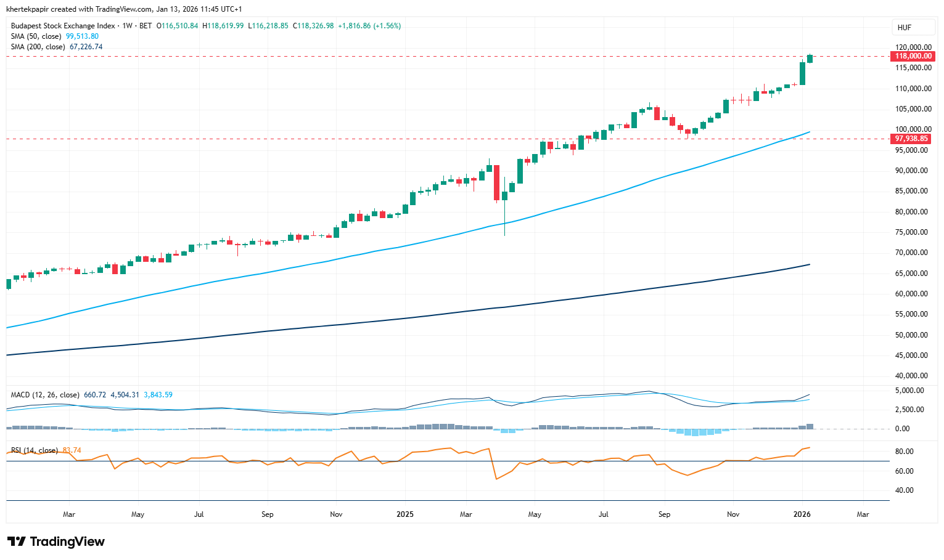Select the SMA (50, close) legend
The image size is (944, 560).
click(37, 36)
